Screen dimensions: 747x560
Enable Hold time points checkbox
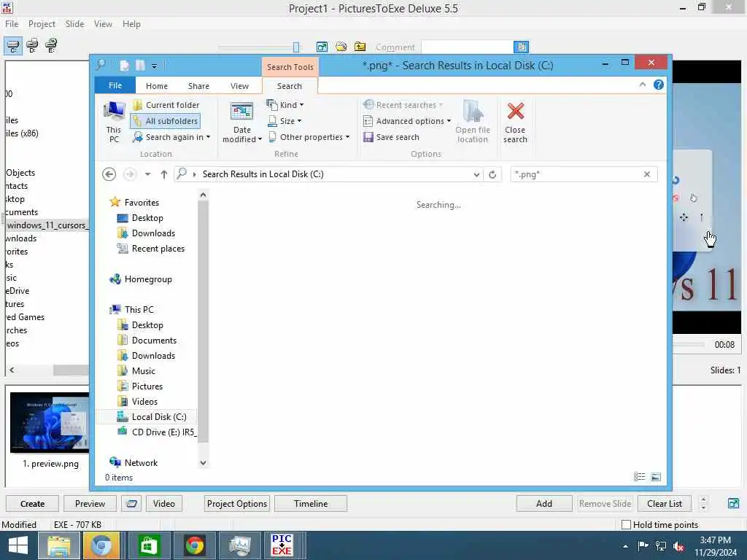pyautogui.click(x=627, y=524)
